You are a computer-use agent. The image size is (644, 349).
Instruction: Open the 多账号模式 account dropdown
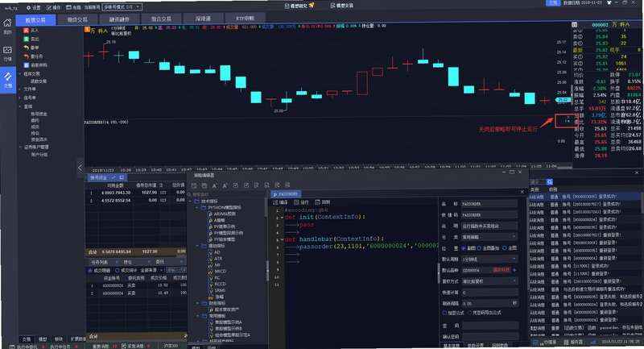pos(122,7)
